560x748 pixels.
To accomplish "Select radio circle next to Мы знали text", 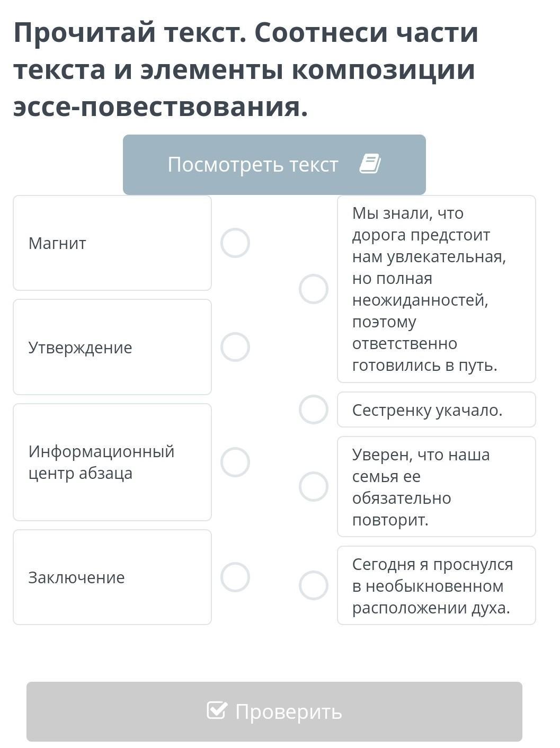I will tap(314, 289).
